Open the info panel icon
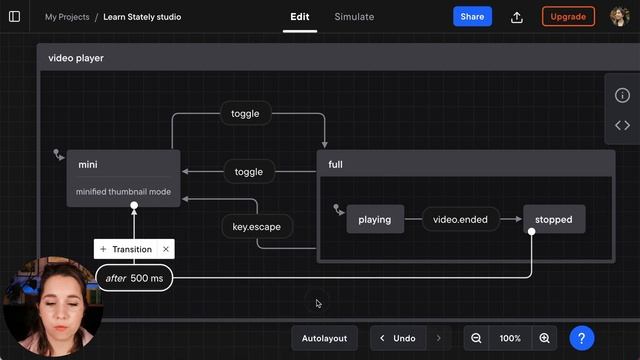Image resolution: width=640 pixels, height=360 pixels. point(622,96)
